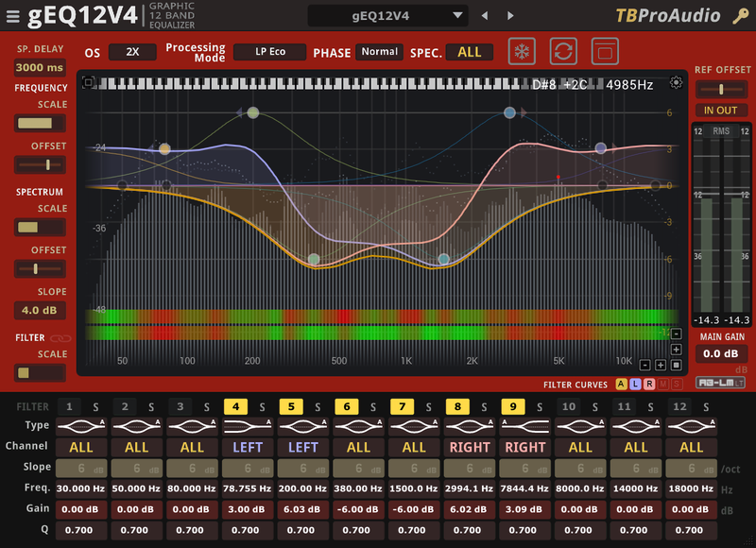The width and height of the screenshot is (756, 548).
Task: Click the "gEQ12V4" plugin title
Action: pyautogui.click(x=82, y=16)
